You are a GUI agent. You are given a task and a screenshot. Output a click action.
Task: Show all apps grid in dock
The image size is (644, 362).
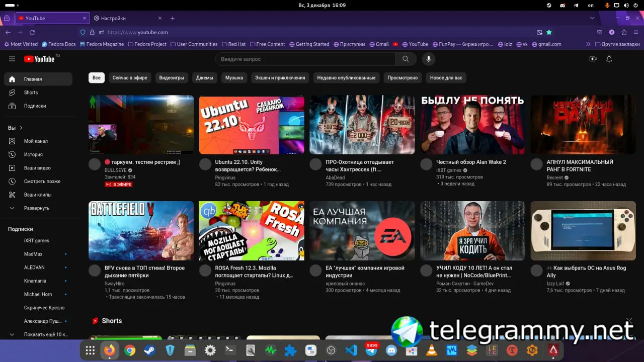(90, 350)
